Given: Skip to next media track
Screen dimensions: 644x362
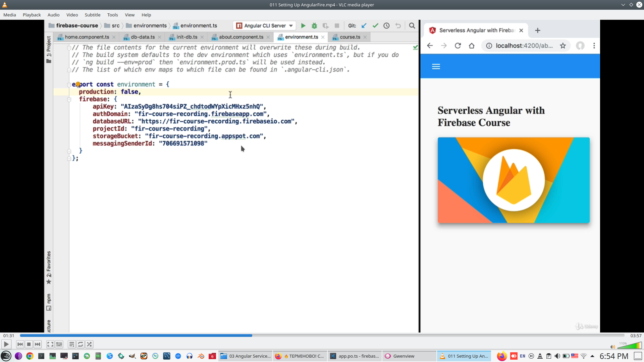Looking at the screenshot, I should [38, 344].
